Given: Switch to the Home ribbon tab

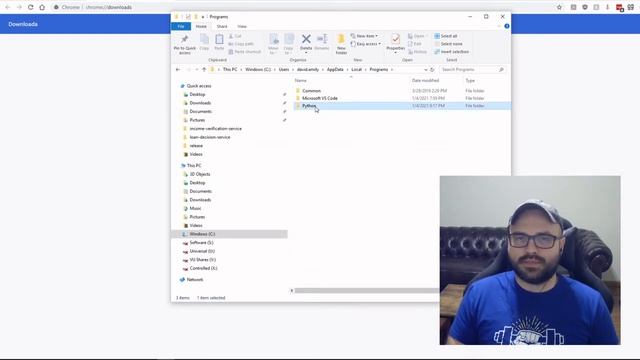Looking at the screenshot, I should pos(201,26).
